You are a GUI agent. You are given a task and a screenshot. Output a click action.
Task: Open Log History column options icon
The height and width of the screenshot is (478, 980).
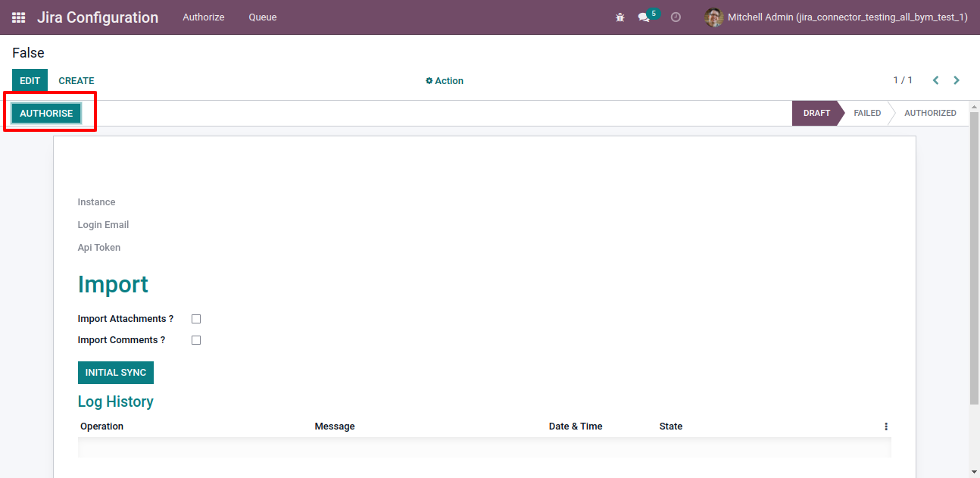(x=886, y=426)
